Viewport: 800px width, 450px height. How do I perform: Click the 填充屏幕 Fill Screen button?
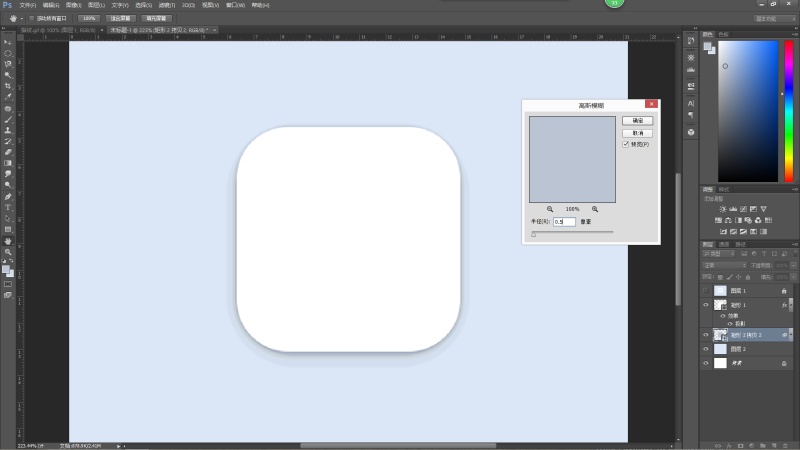pyautogui.click(x=156, y=18)
